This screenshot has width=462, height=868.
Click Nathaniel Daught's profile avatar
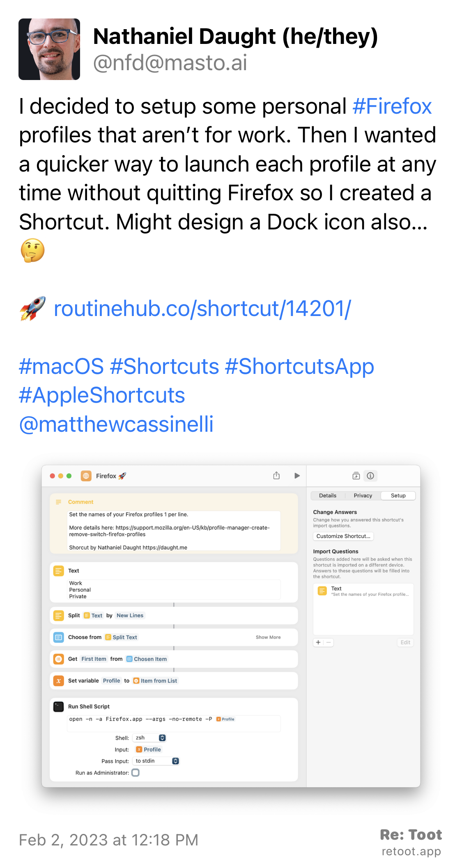click(x=49, y=49)
